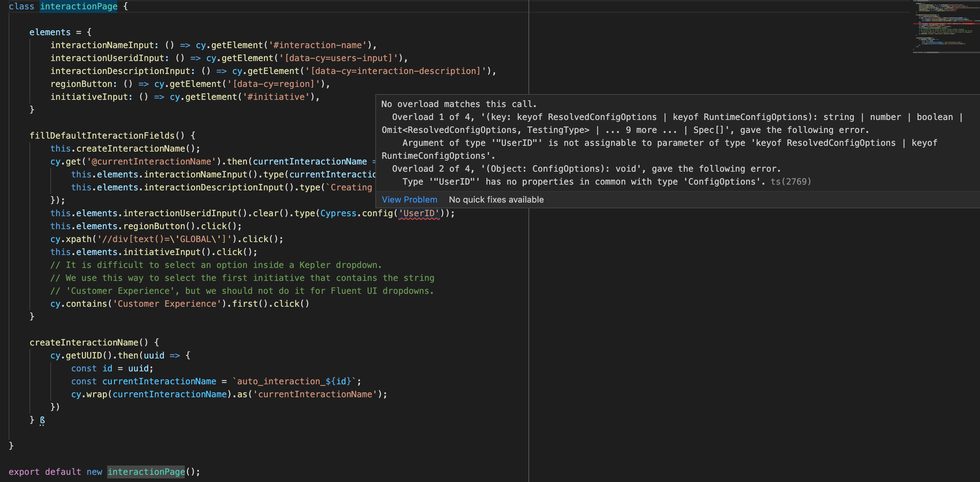Click the '@currentInteractionName' alias string
Image resolution: width=980 pixels, height=482 pixels.
coord(151,162)
